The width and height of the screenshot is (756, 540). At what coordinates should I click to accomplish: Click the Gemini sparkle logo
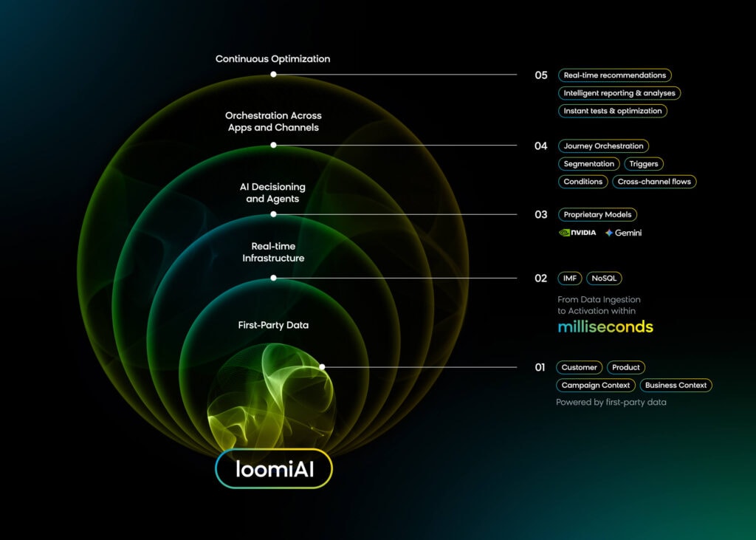610,233
